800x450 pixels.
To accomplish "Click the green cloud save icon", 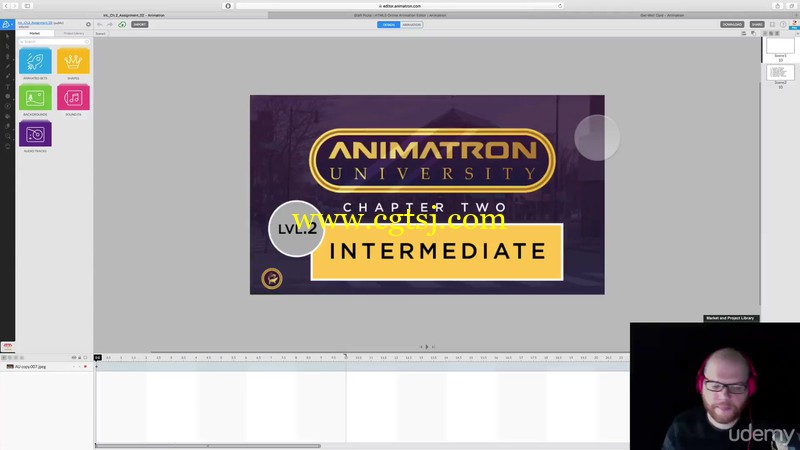I will [122, 24].
